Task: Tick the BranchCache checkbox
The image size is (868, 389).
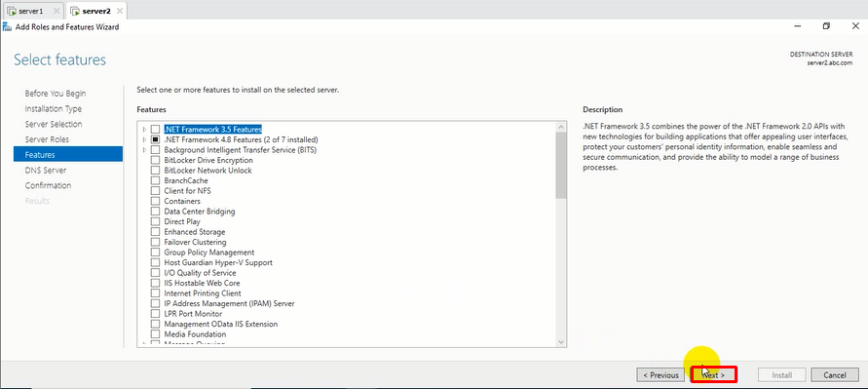Action: coord(155,180)
